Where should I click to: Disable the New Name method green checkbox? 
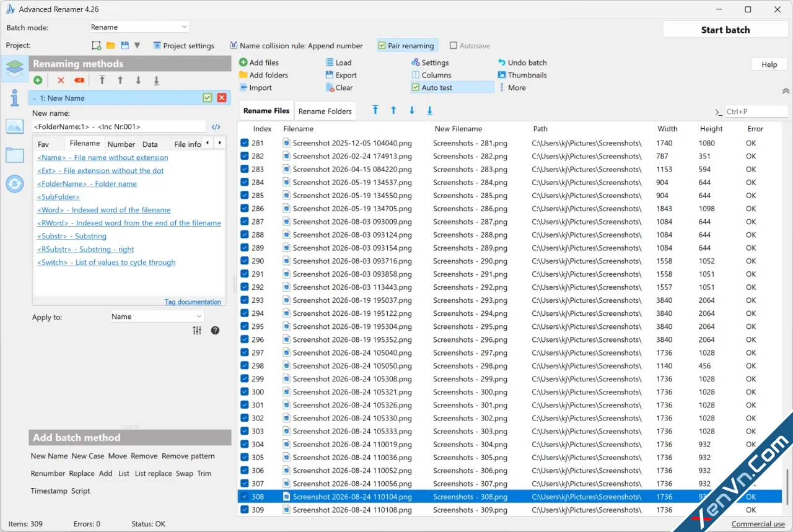208,98
